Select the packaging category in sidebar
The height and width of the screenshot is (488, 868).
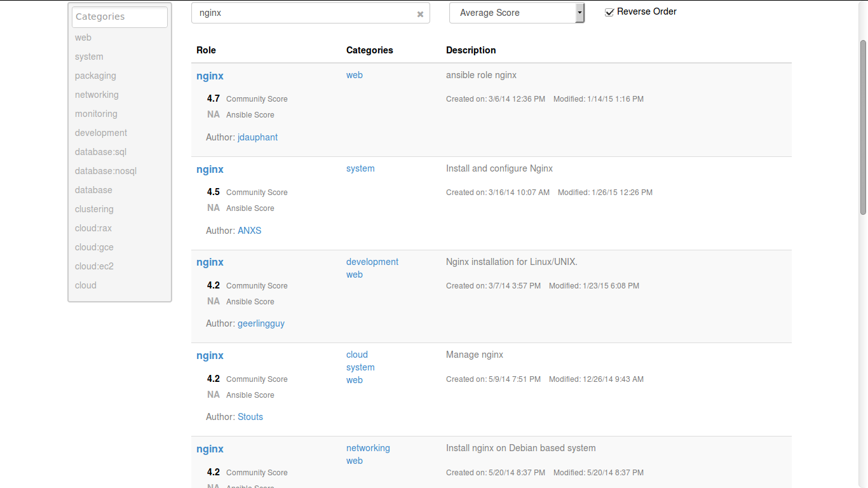[95, 76]
